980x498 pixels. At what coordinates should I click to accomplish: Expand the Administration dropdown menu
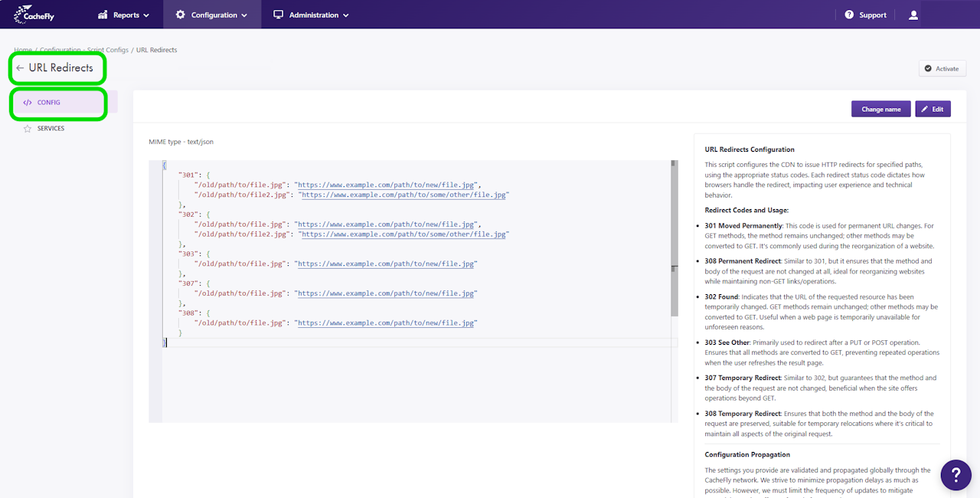(311, 15)
